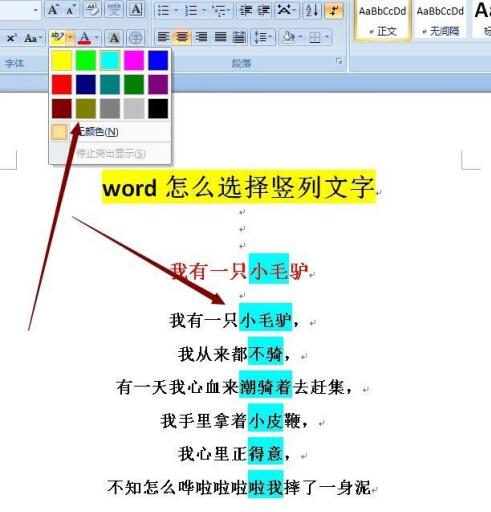The image size is (491, 512).
Task: Apply distributed alignment
Action: (x=239, y=37)
